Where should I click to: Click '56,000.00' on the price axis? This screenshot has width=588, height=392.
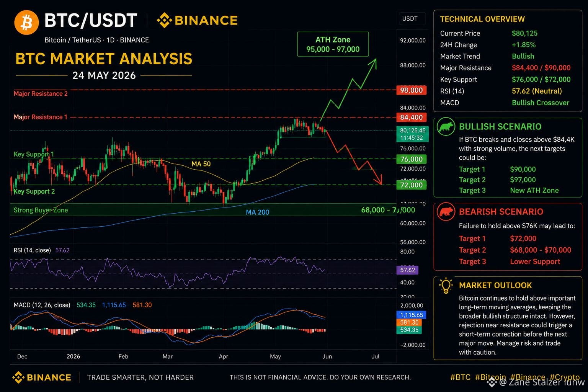pos(413,242)
